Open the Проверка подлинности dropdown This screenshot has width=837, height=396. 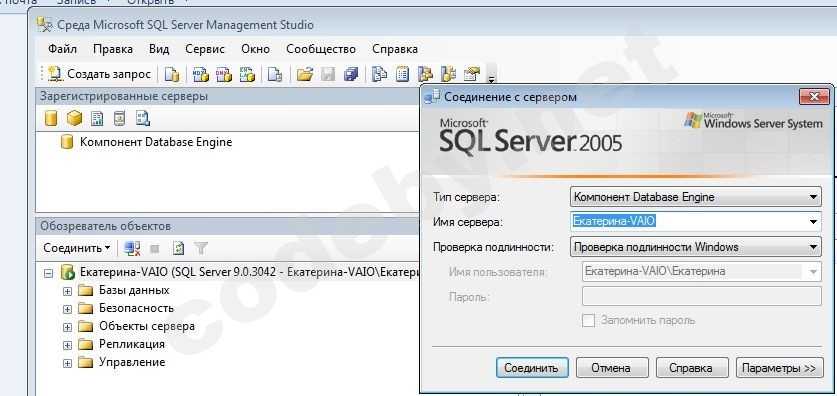(696, 247)
